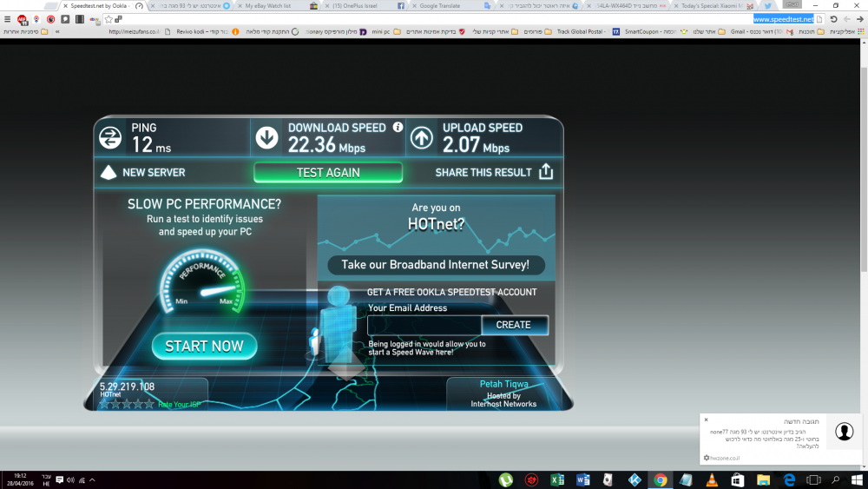Open the film strip extension icon
The height and width of the screenshot is (489, 868).
[80, 19]
